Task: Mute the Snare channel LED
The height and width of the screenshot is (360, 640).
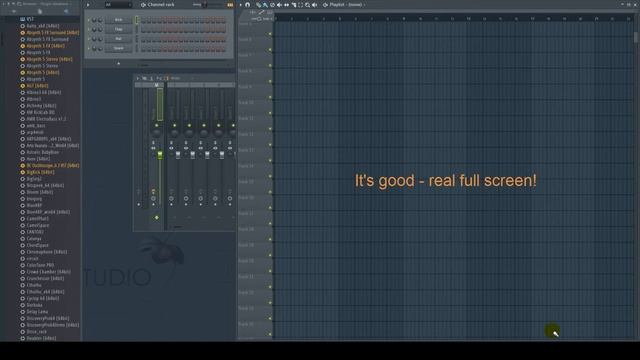Action: click(88, 48)
